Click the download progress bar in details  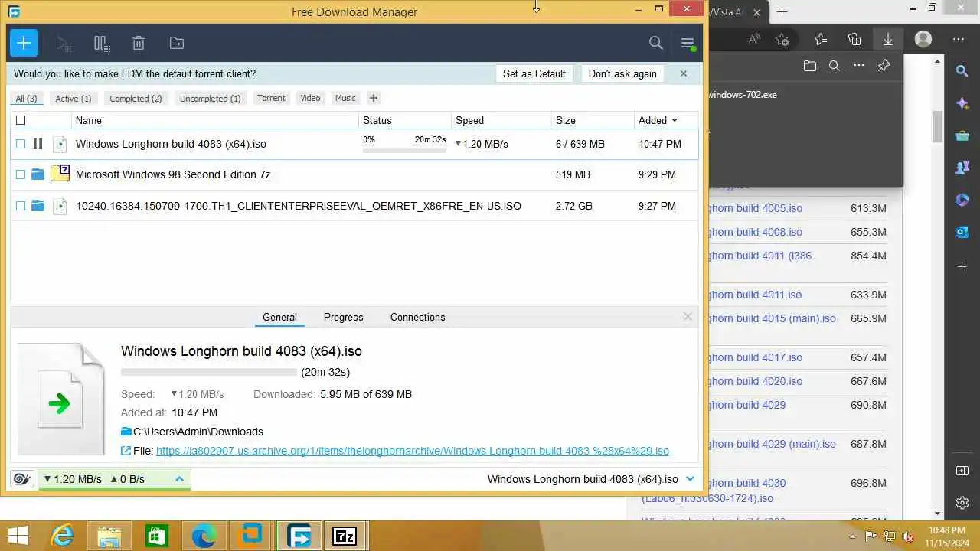point(209,372)
